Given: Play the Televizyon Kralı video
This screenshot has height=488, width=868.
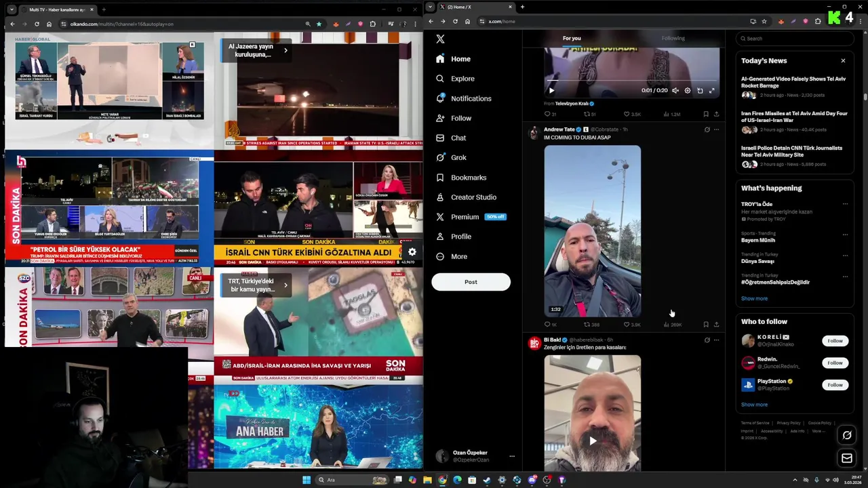Looking at the screenshot, I should (x=551, y=90).
